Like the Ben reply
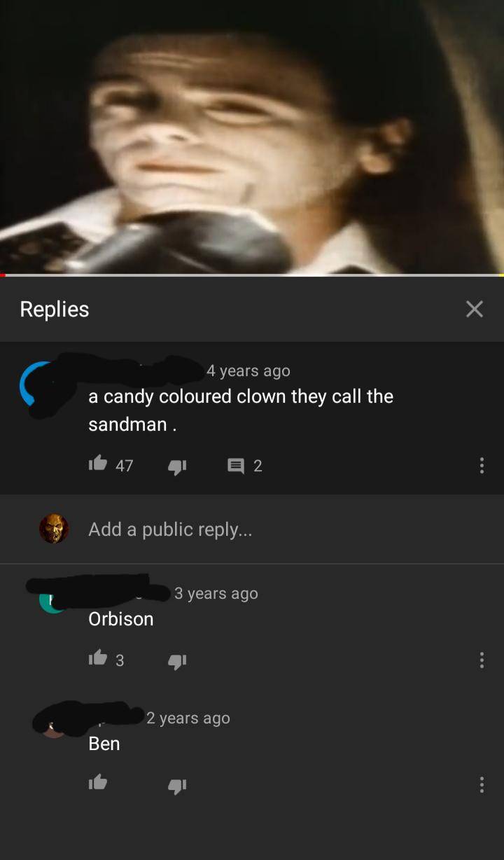 98,783
